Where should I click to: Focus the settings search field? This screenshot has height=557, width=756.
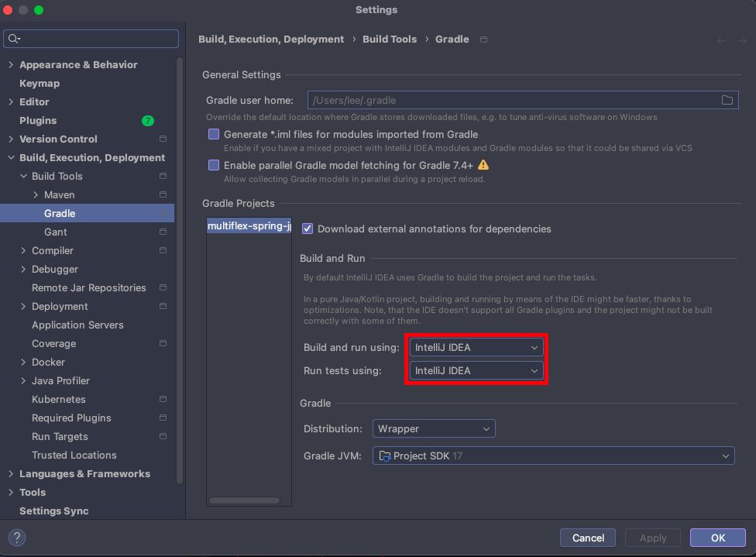click(x=91, y=39)
